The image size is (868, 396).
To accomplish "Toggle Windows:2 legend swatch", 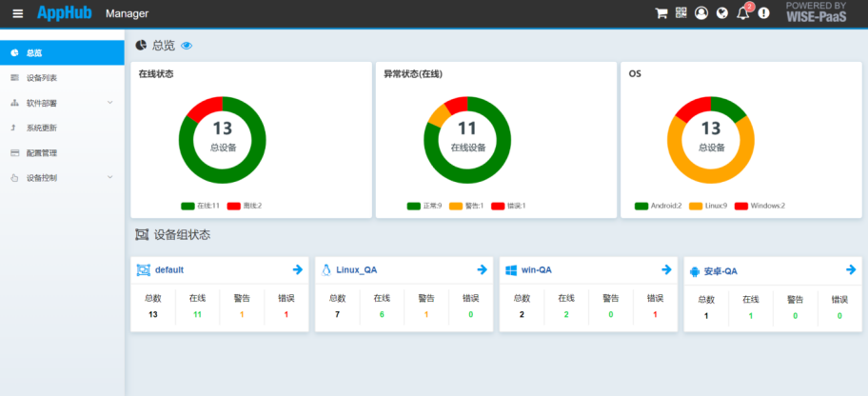I will pyautogui.click(x=741, y=206).
